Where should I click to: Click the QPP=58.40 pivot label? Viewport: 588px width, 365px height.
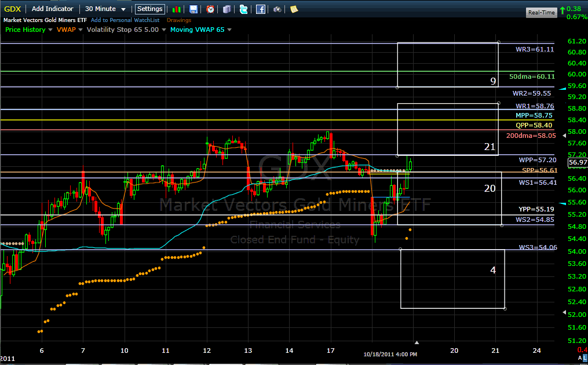(534, 125)
